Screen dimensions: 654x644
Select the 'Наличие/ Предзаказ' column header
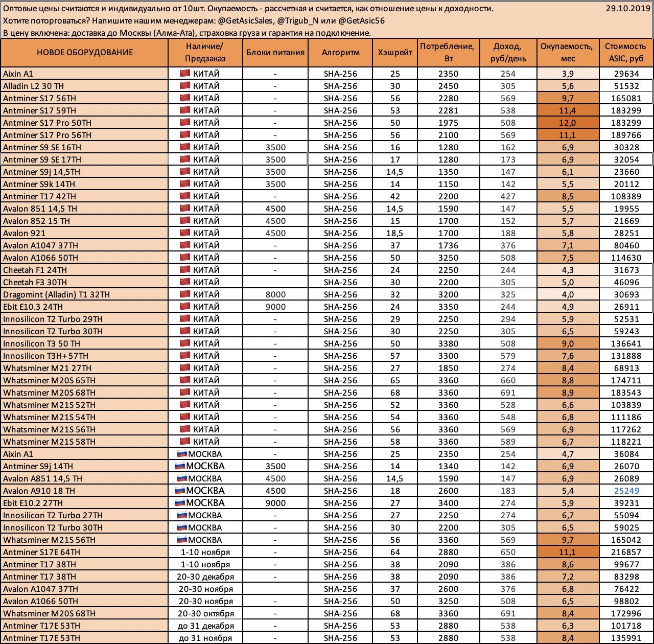tap(206, 53)
